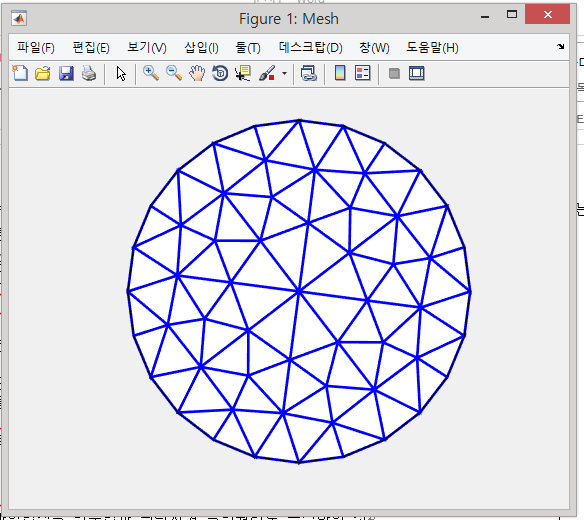Click the New Figure icon

point(20,73)
